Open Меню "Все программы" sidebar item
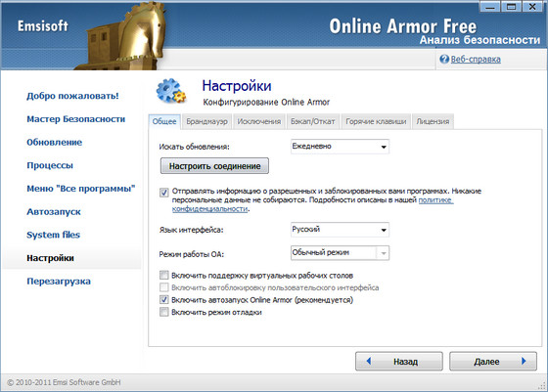The image size is (548, 392). (80, 189)
